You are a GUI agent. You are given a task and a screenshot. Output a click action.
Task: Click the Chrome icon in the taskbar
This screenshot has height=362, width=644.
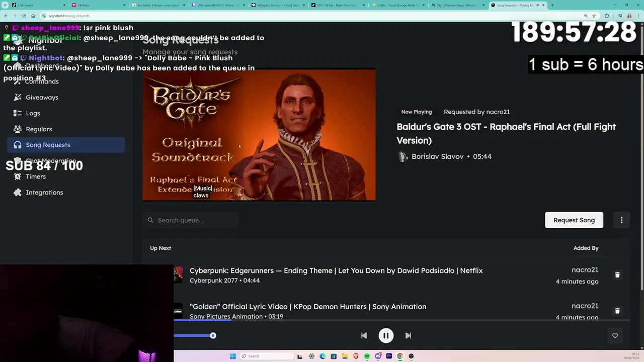click(x=400, y=356)
